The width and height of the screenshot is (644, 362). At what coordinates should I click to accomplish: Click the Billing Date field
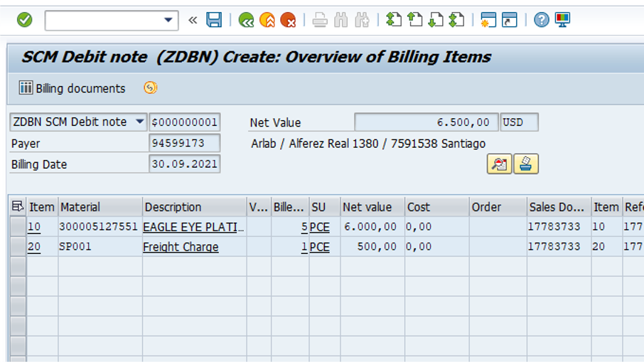(x=184, y=164)
